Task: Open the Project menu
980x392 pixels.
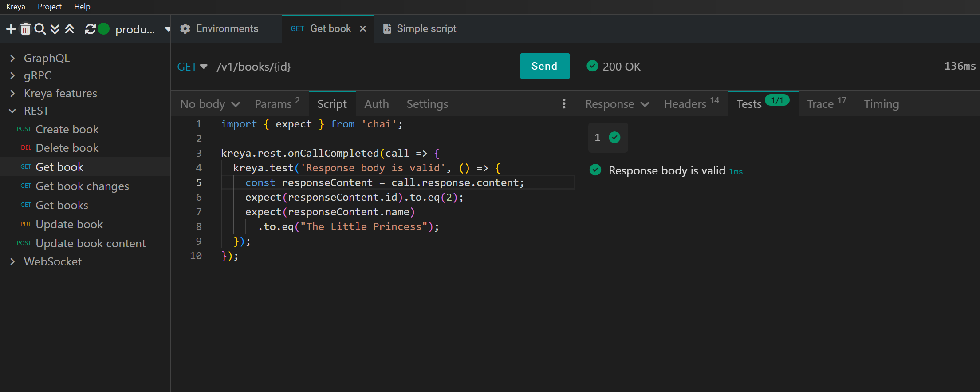Action: coord(49,7)
